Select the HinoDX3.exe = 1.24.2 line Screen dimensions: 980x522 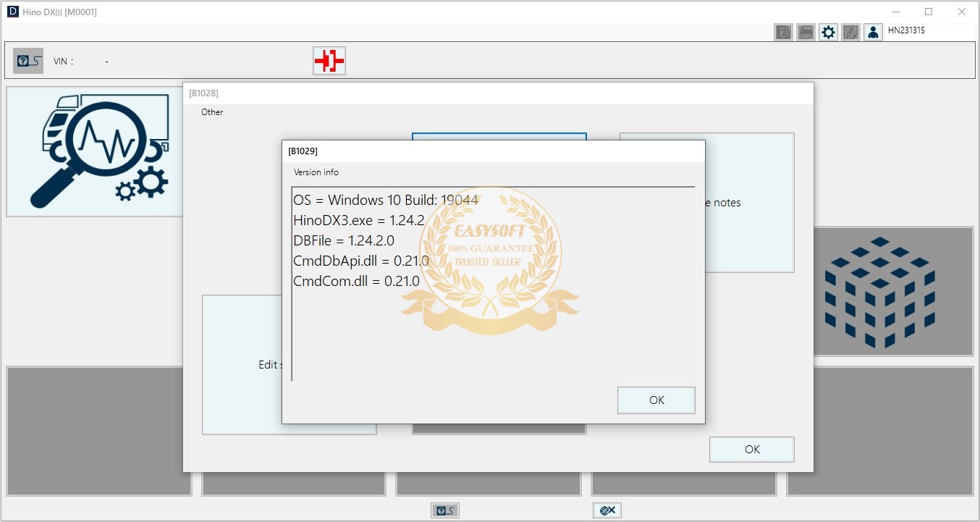pyautogui.click(x=358, y=220)
